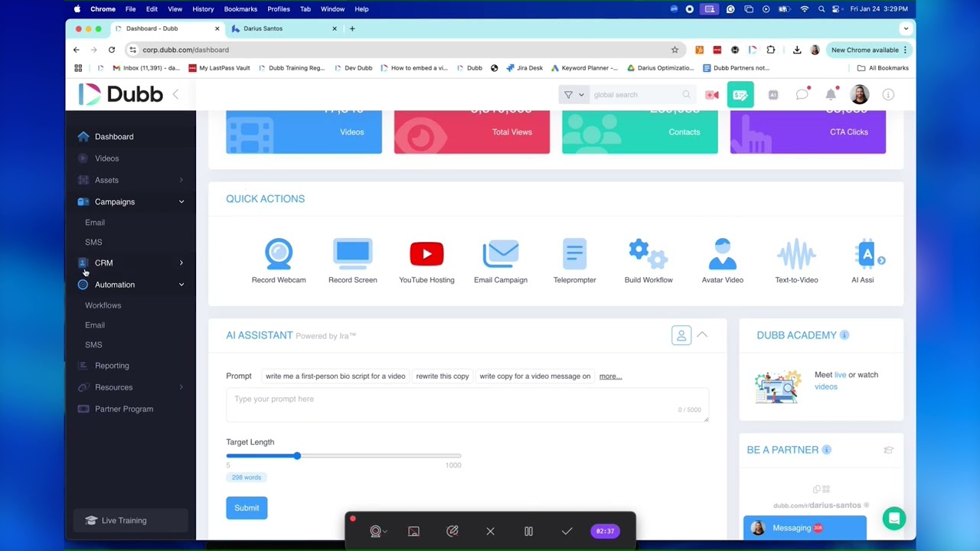Viewport: 980px width, 551px height.
Task: Click the prompt text area
Action: 467,406
